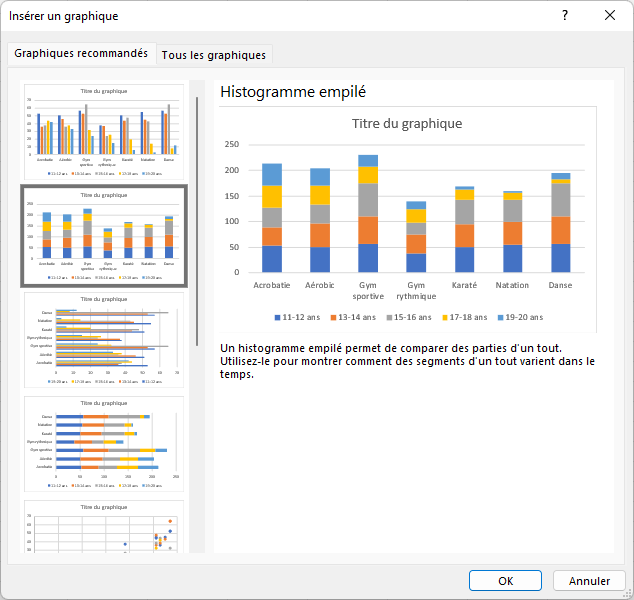Click the recommended charts list scrollbar
The width and height of the screenshot is (634, 600).
click(x=197, y=220)
